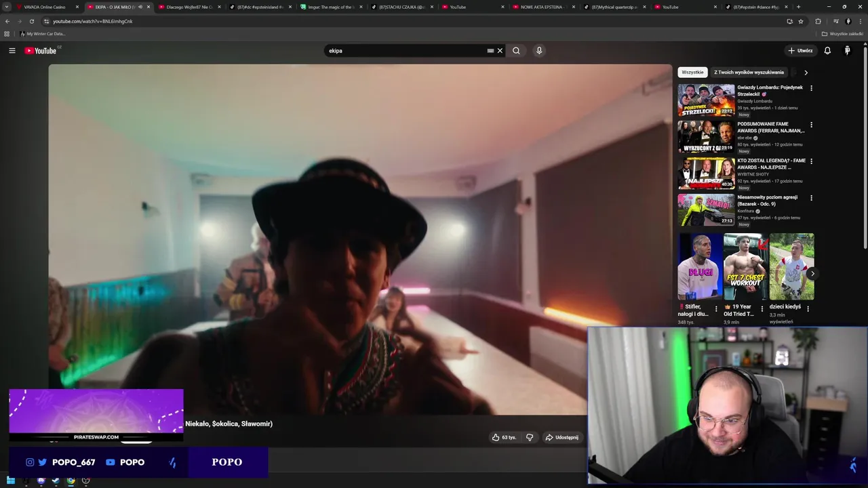Open options for 19 Year Old short
The image size is (868, 488).
click(x=762, y=308)
